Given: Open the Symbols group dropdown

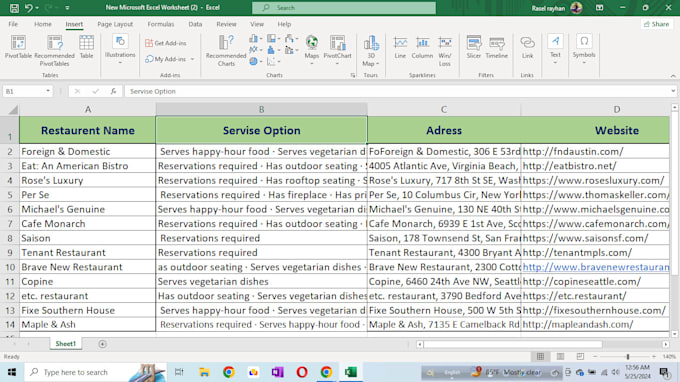Looking at the screenshot, I should 584,50.
